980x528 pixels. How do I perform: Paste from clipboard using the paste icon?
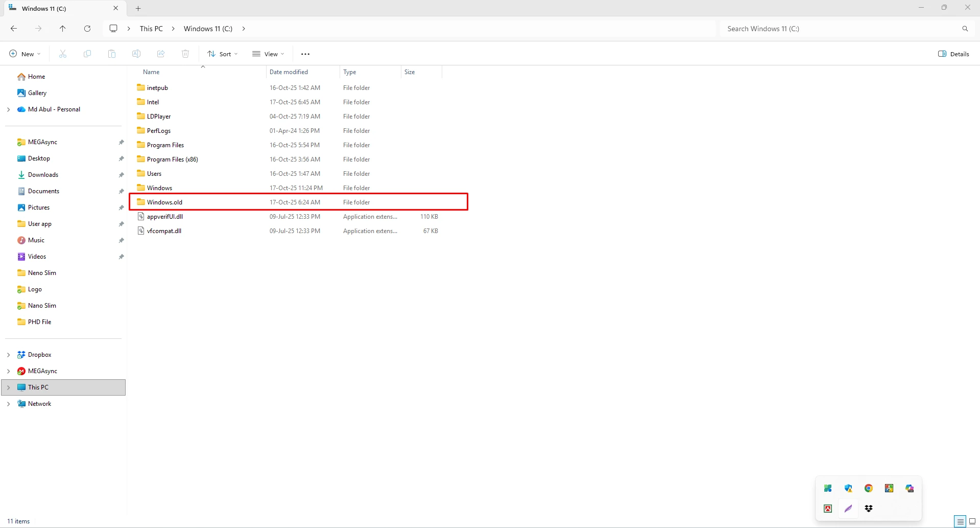[x=111, y=54]
